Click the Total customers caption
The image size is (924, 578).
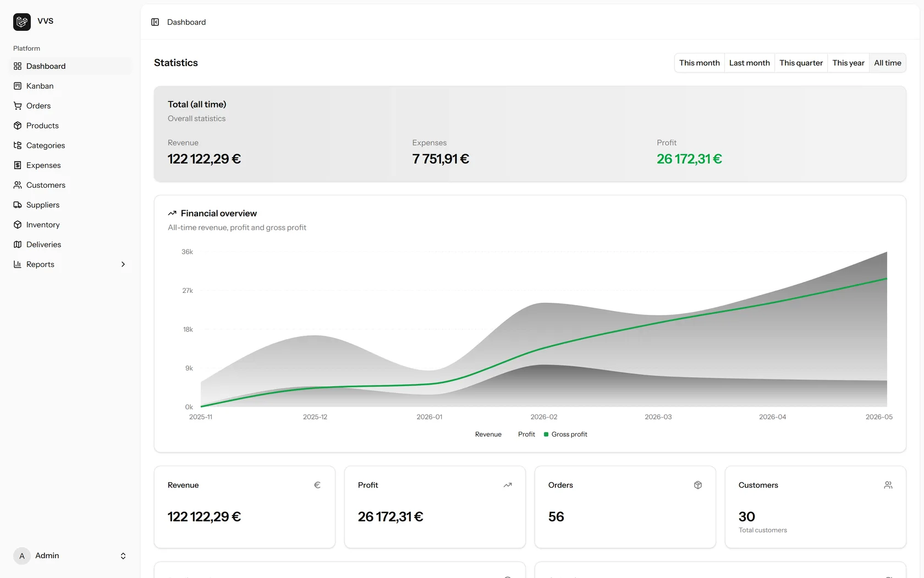point(763,530)
